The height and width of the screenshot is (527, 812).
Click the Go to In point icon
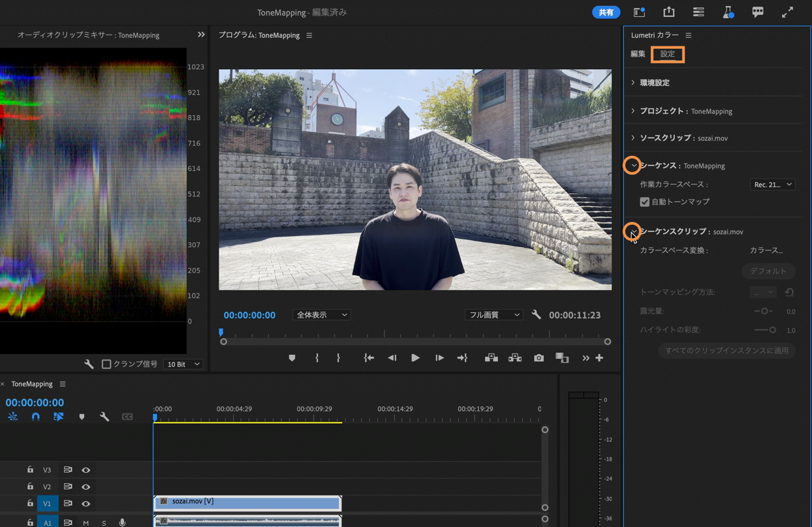[x=369, y=358]
